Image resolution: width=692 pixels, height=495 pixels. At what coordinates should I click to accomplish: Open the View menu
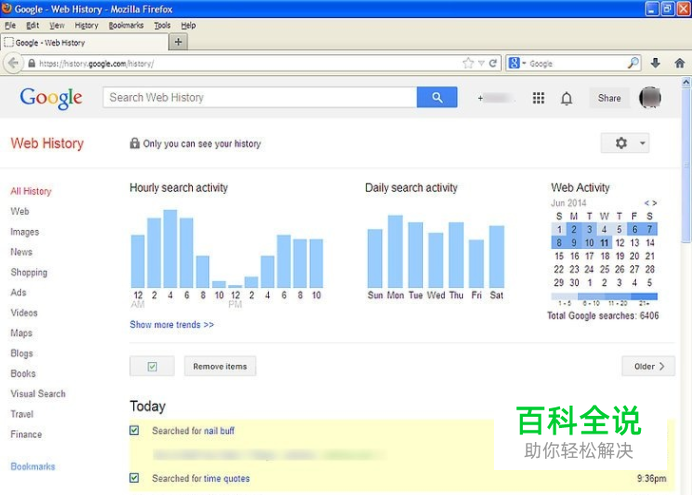point(57,25)
